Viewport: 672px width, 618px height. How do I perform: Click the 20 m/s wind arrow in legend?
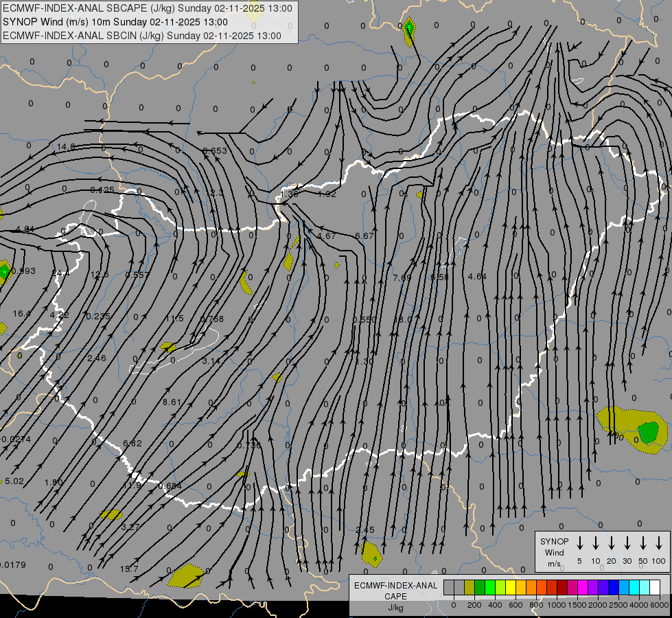click(x=611, y=543)
